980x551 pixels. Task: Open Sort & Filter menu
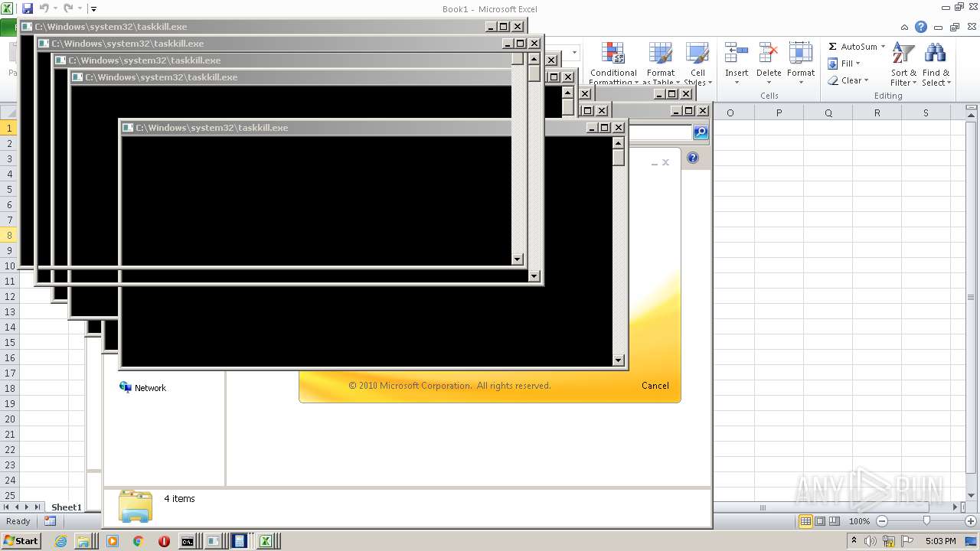(903, 64)
